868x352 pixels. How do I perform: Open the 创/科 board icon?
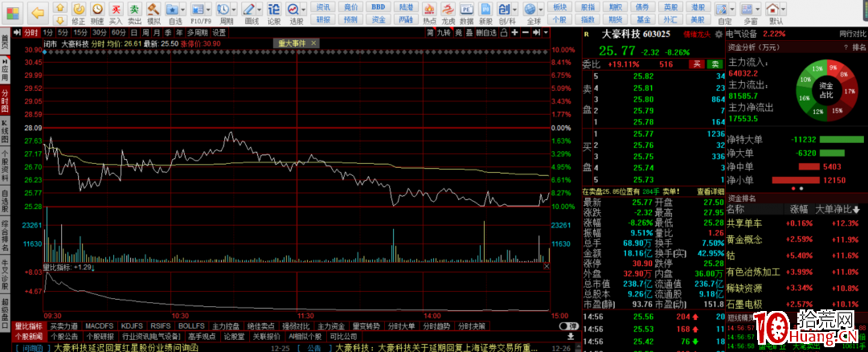pos(504,10)
